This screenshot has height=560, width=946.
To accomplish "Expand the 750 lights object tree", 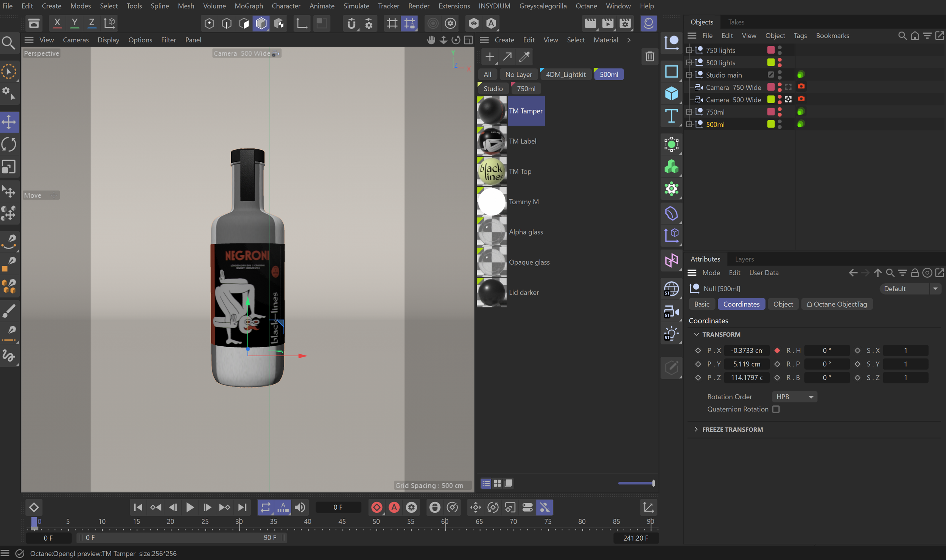I will coord(689,50).
